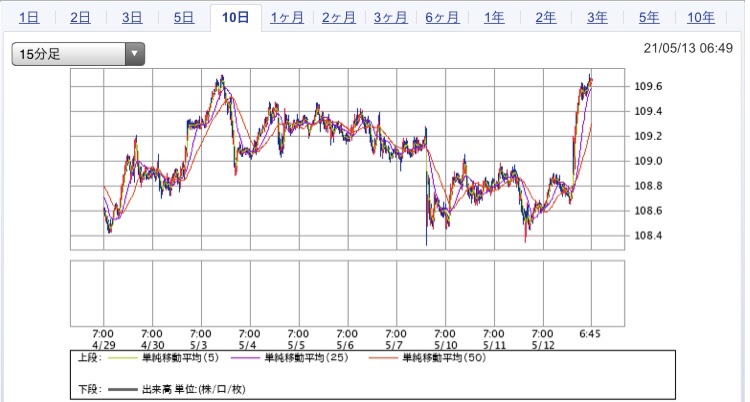Viewport: 750px width, 402px height.
Task: Click the 108.8 price axis label
Action: coord(649,186)
